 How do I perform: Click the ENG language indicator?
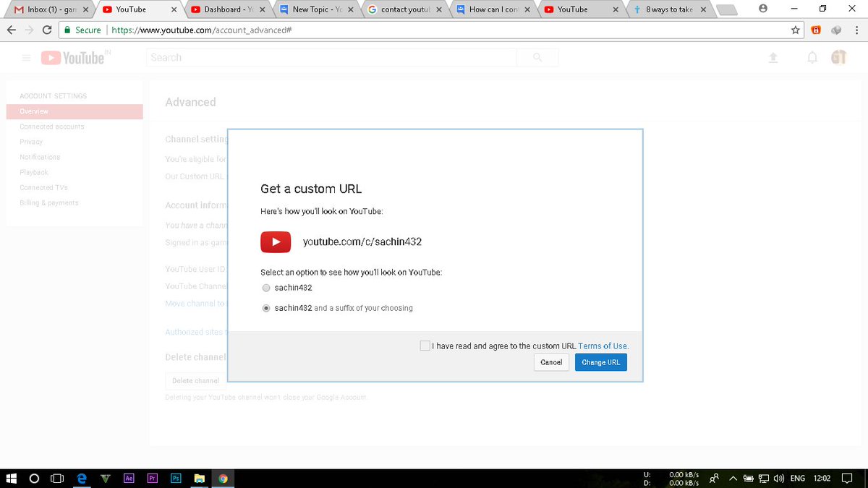point(798,478)
